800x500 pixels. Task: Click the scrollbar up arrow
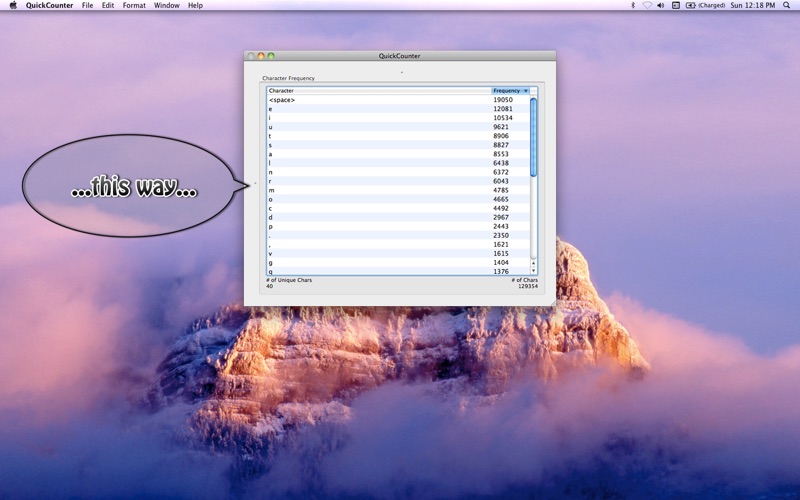[x=534, y=264]
